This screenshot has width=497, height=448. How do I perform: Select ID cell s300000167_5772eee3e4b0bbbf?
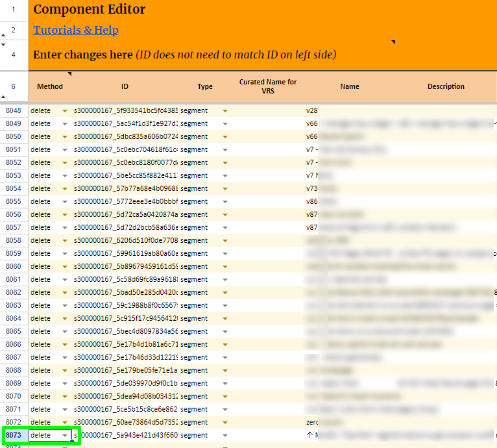(125, 201)
